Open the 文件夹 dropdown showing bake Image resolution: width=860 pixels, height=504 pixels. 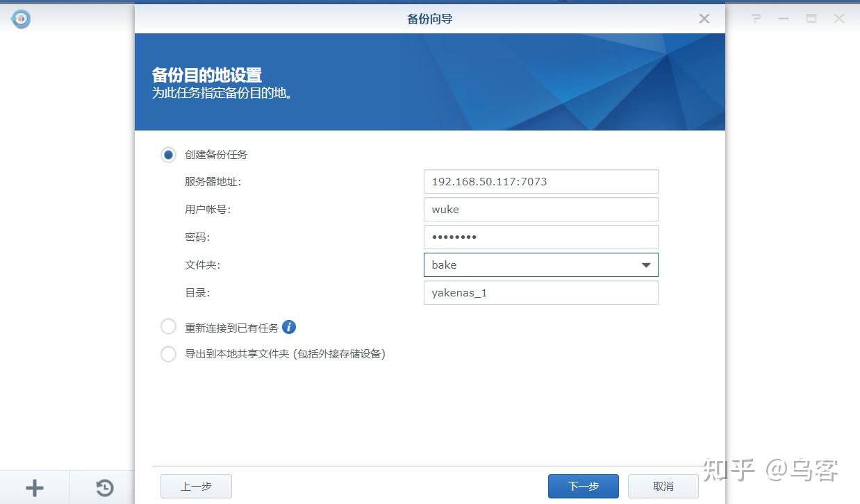528,264
